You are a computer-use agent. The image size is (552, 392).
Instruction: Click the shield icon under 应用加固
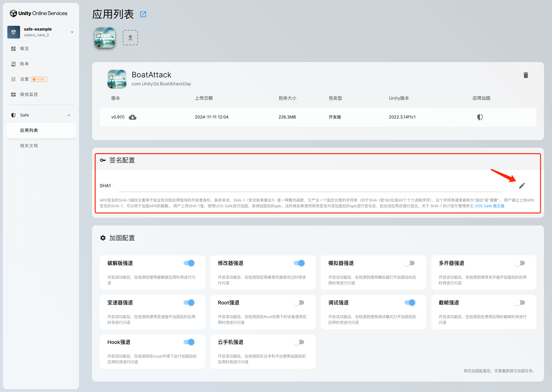[480, 117]
